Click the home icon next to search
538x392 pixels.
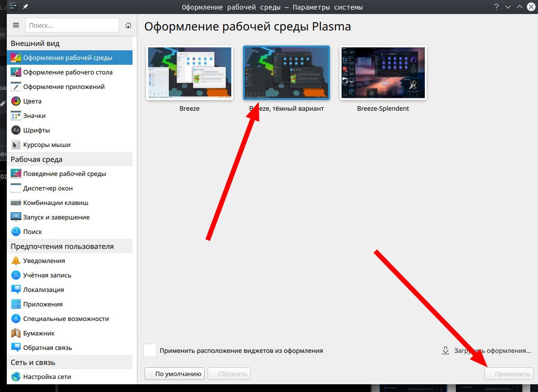coord(128,25)
